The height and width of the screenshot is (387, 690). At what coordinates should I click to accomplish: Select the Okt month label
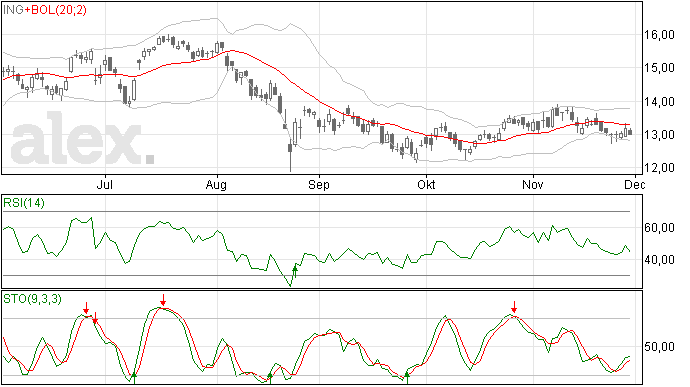(426, 184)
